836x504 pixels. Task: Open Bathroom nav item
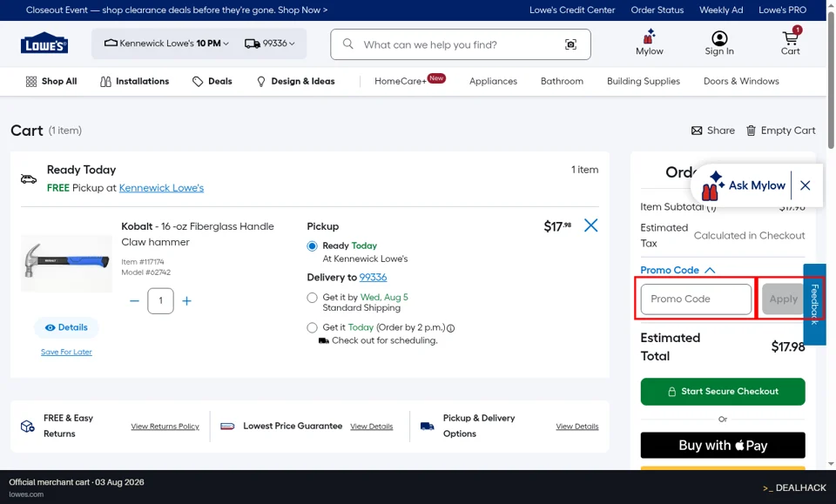[562, 82]
